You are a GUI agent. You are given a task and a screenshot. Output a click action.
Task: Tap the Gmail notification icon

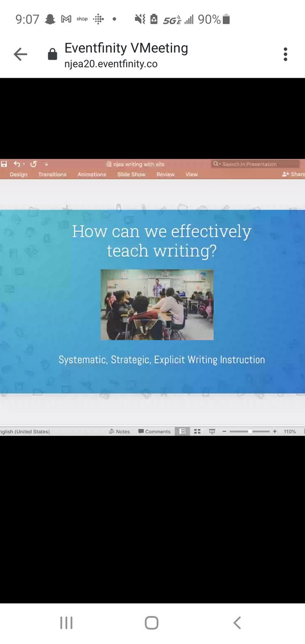coord(66,19)
